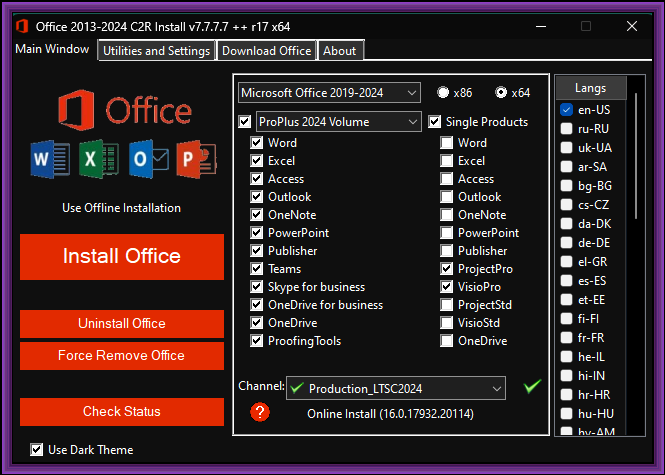Click the red question mark help icon

(260, 412)
